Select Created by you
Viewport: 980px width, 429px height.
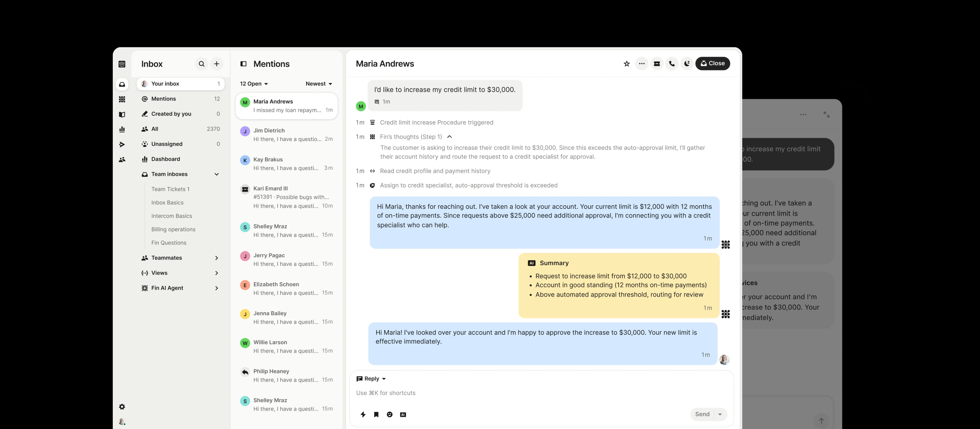(180, 114)
